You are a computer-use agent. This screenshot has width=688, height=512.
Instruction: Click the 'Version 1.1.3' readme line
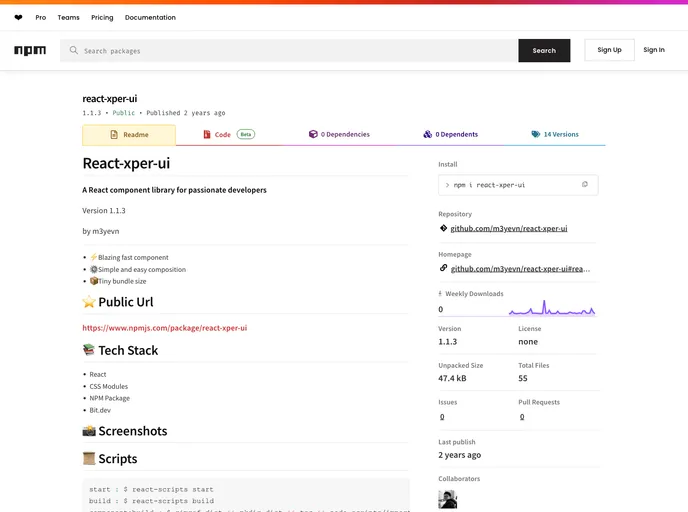point(104,211)
